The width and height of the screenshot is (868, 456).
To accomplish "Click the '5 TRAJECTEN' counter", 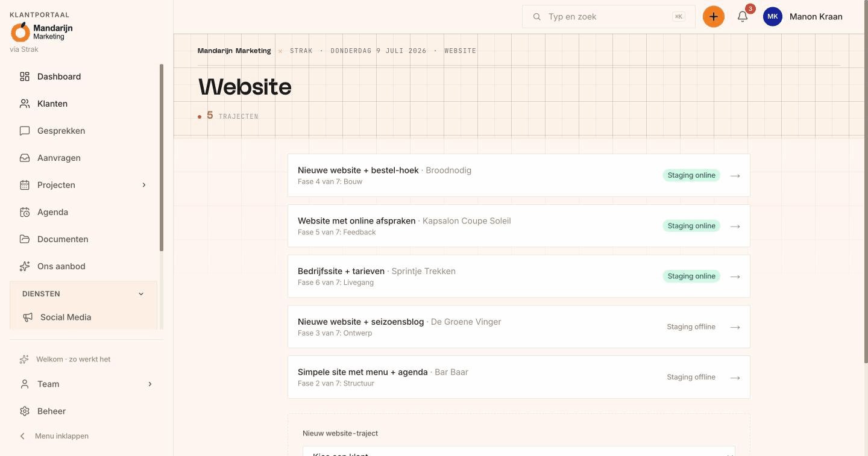I will click(x=228, y=116).
